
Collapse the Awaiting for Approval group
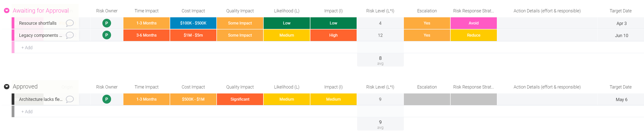(x=7, y=10)
